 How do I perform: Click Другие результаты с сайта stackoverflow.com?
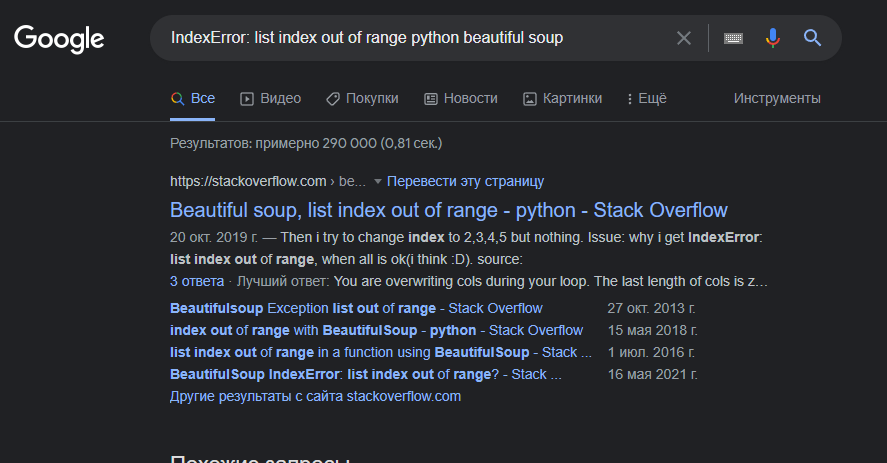coord(315,396)
